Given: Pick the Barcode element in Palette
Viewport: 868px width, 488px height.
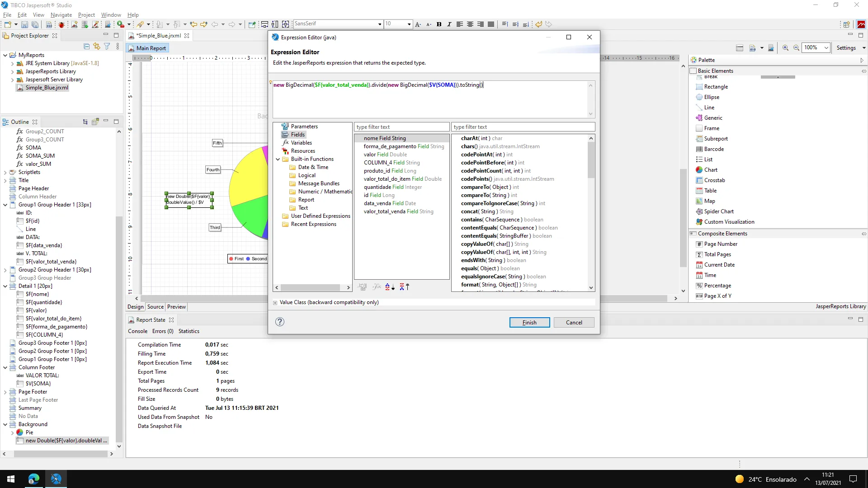Looking at the screenshot, I should (714, 149).
